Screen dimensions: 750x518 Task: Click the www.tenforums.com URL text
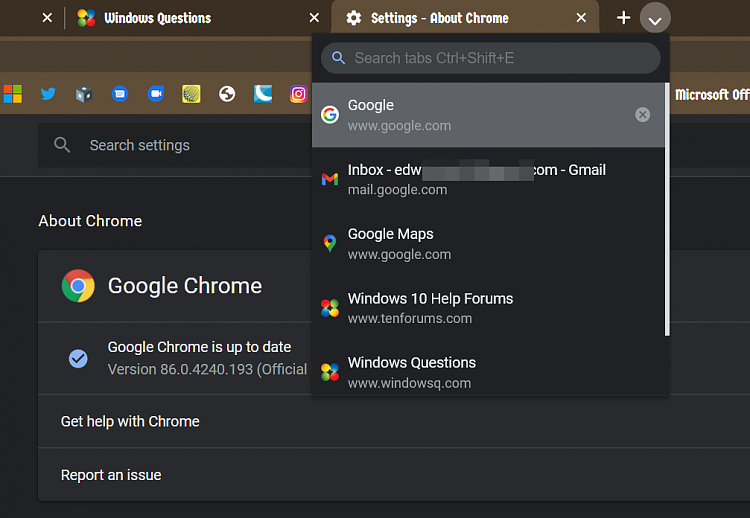click(410, 319)
